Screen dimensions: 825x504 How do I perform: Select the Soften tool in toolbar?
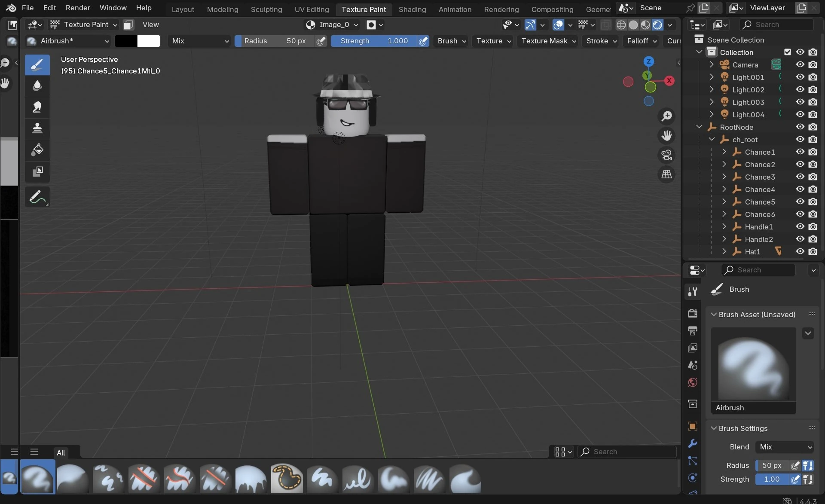pos(37,86)
